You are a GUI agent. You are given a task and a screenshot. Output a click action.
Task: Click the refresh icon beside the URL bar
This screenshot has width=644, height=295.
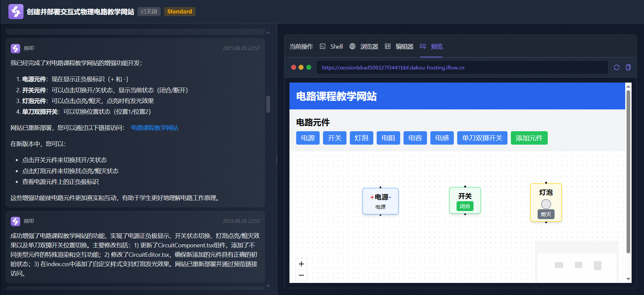point(616,67)
